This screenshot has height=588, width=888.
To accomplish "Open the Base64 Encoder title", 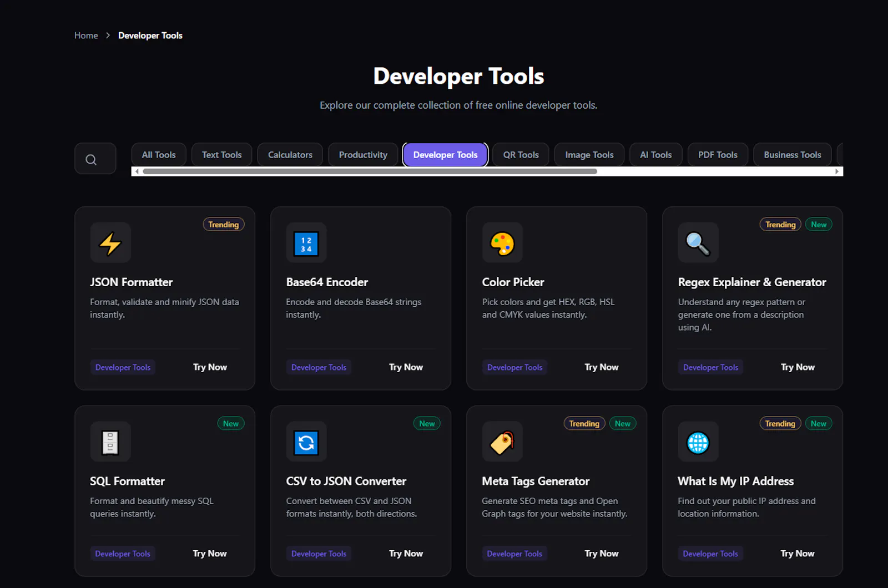I will click(x=327, y=282).
